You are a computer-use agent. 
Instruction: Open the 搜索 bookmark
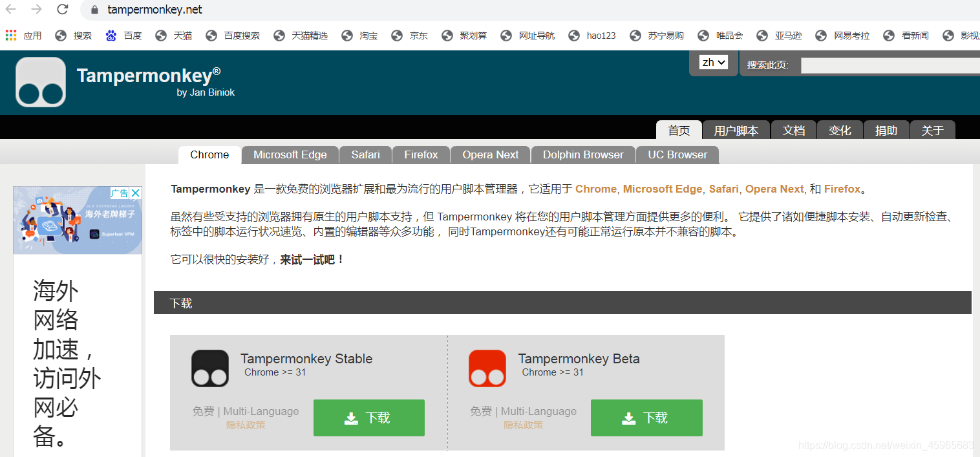pos(74,36)
